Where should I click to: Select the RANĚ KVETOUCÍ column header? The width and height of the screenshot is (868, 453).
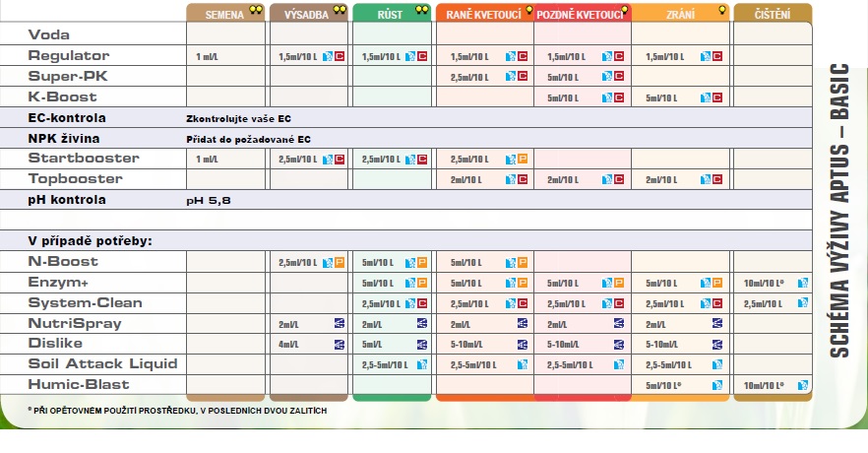485,13
